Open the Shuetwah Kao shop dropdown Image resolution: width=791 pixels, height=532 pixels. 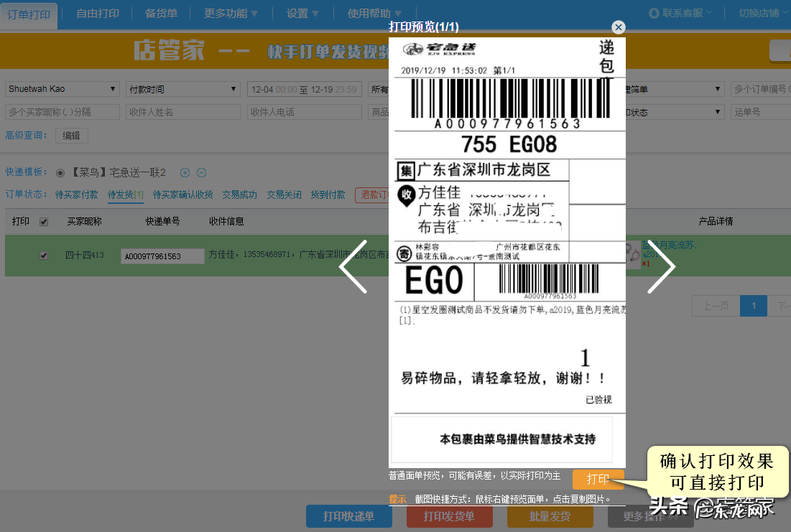pos(62,88)
